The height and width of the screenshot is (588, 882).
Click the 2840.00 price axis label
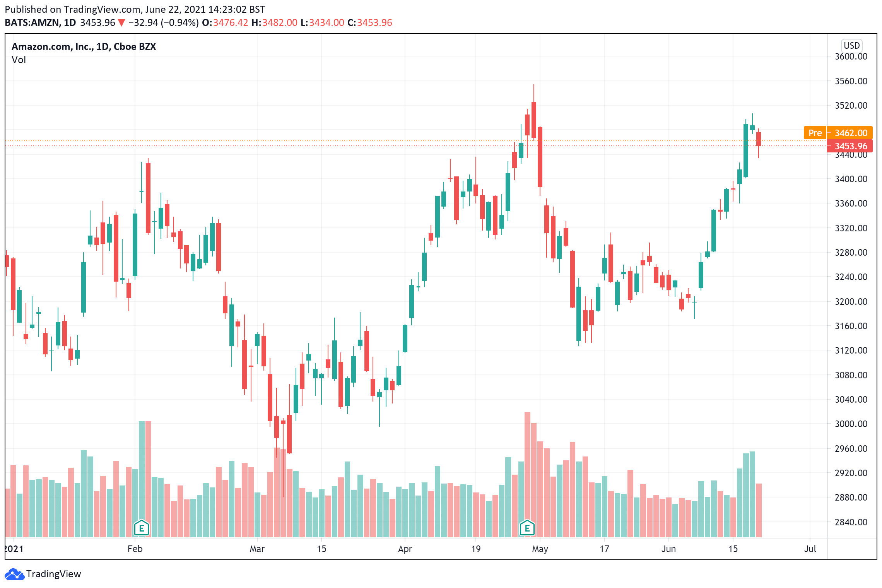click(851, 522)
